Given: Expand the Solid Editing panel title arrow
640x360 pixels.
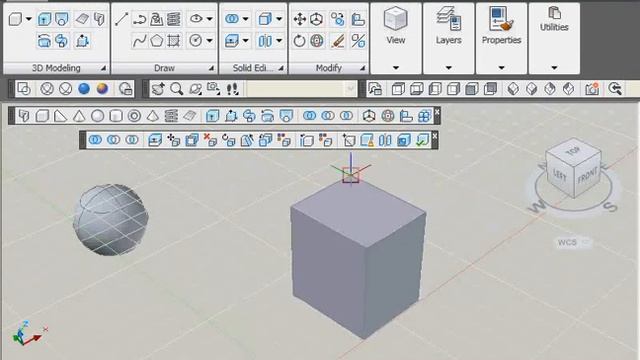Looking at the screenshot, I should (281, 68).
